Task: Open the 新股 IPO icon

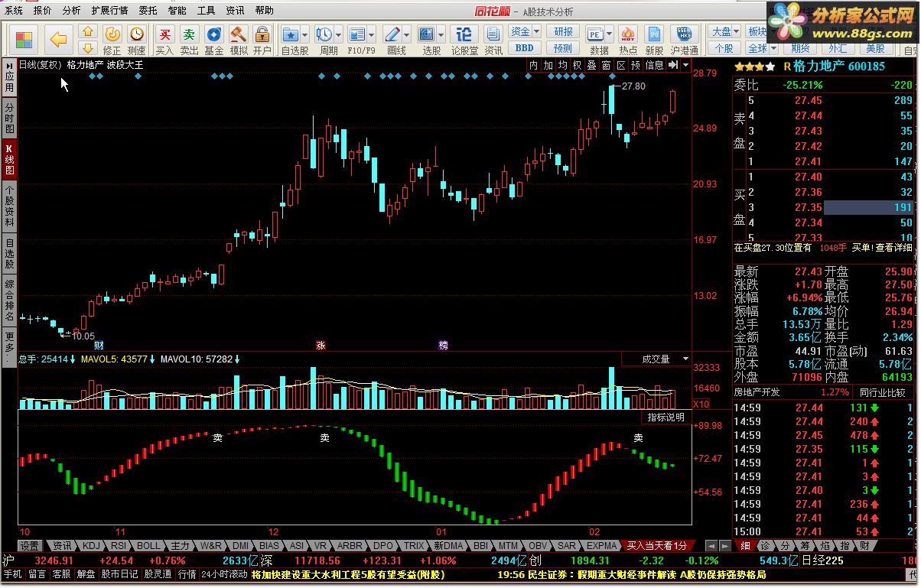Action: (654, 41)
